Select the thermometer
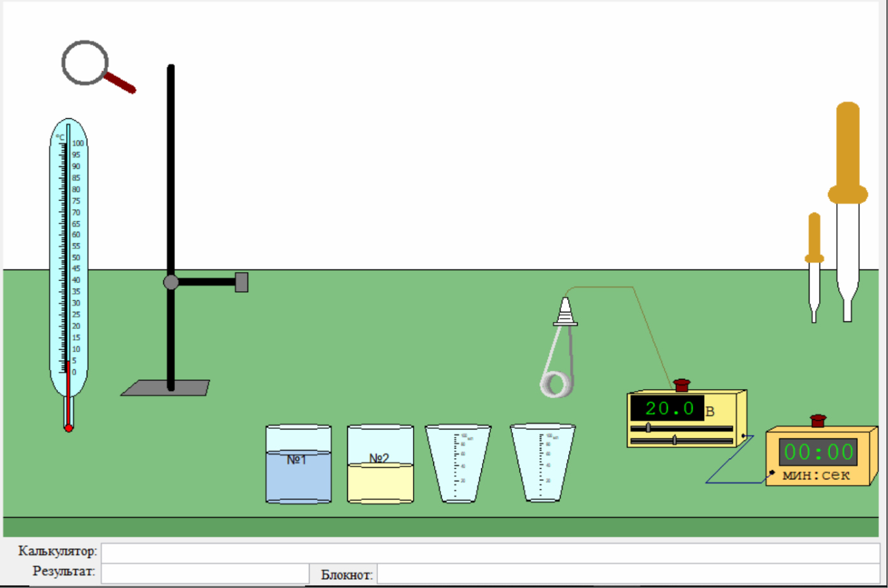 (68, 273)
